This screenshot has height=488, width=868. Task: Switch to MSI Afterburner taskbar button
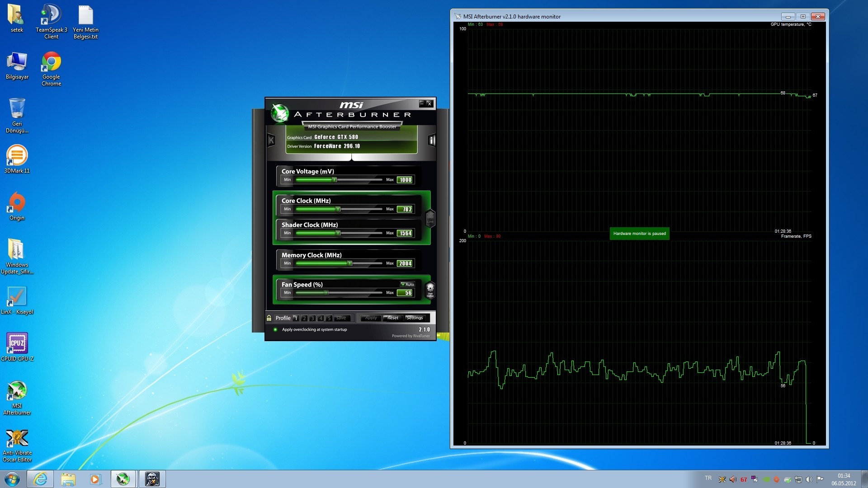(x=123, y=479)
